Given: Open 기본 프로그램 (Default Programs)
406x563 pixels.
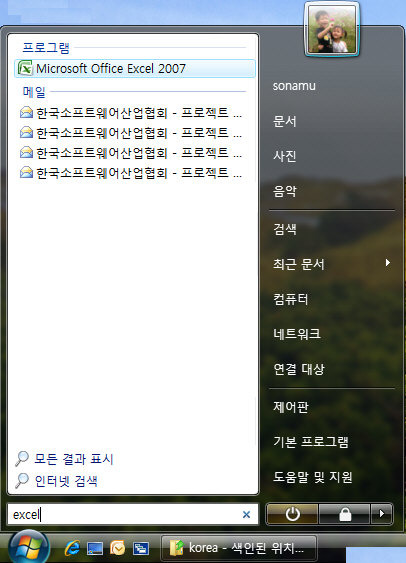Looking at the screenshot, I should [311, 442].
